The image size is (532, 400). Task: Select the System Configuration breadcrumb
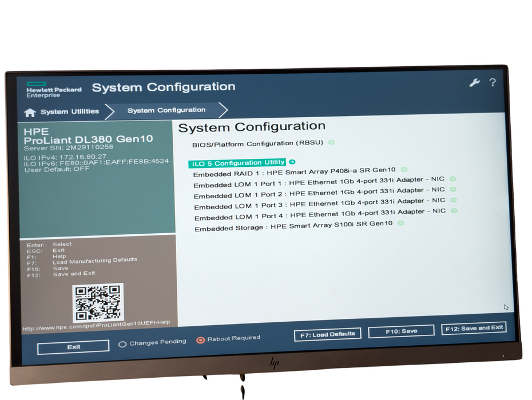pyautogui.click(x=166, y=110)
